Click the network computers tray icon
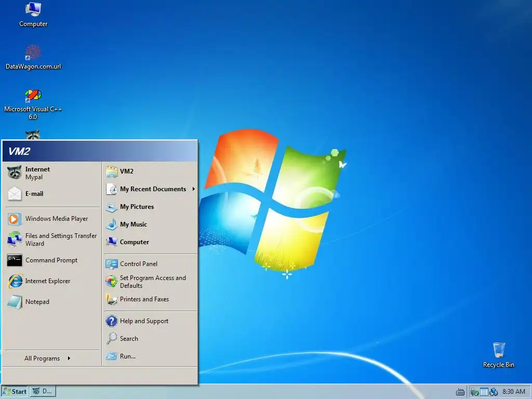Image resolution: width=532 pixels, height=399 pixels. point(494,392)
